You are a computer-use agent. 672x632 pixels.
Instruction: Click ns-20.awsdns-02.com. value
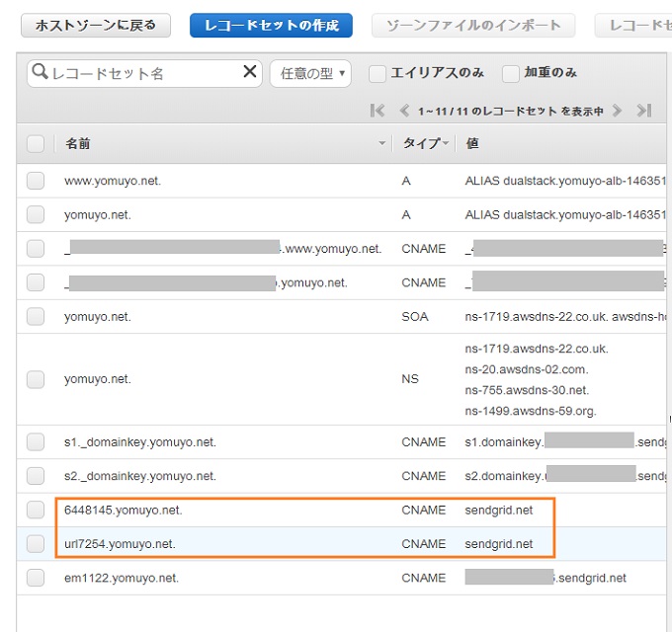click(x=527, y=369)
